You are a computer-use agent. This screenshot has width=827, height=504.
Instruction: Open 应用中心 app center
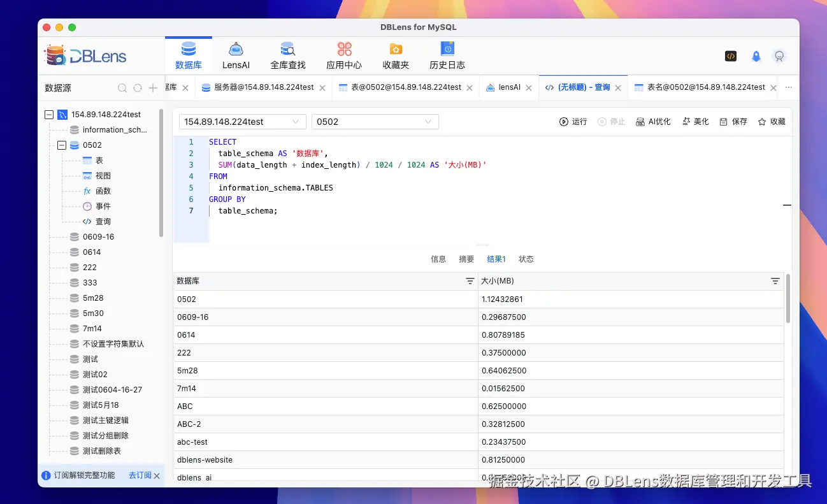tap(344, 55)
